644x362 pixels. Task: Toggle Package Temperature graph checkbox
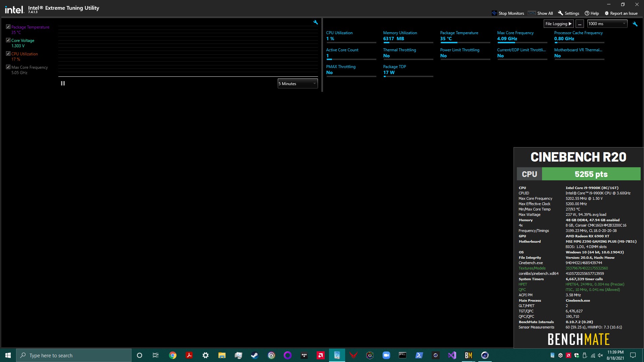pos(8,27)
